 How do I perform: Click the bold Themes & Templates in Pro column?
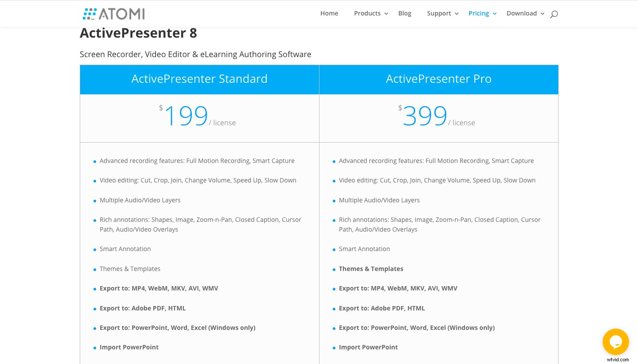tap(371, 269)
